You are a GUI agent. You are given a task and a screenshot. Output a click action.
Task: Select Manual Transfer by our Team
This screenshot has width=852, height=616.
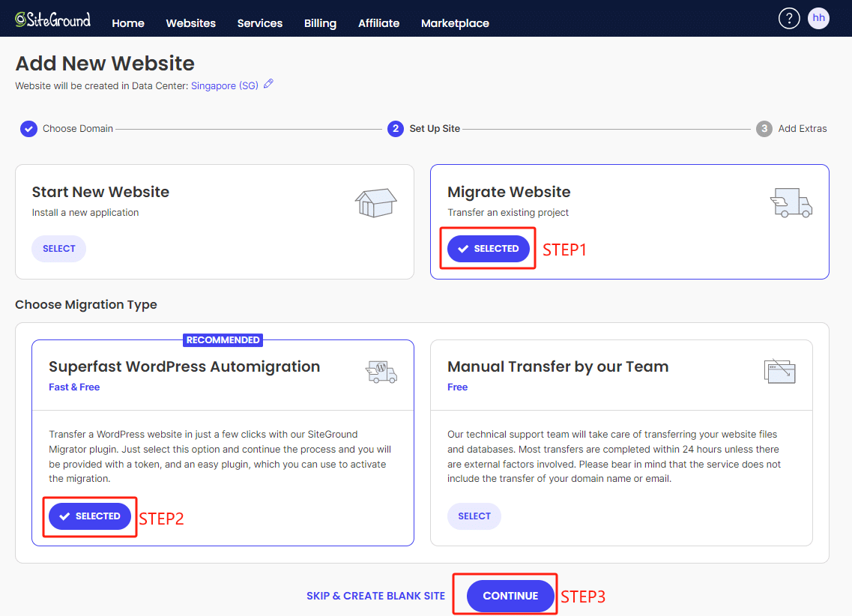(474, 516)
